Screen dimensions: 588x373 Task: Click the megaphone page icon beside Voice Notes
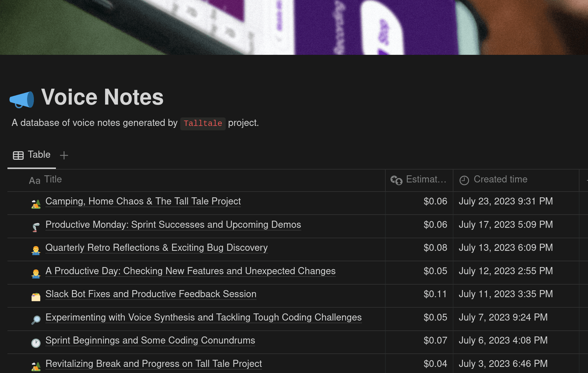[22, 99]
